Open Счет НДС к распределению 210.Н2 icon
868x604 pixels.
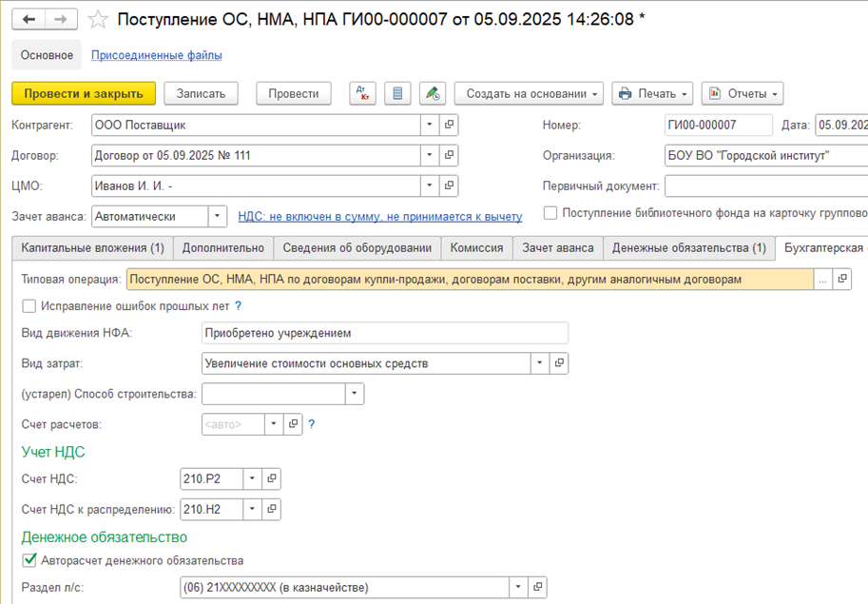(x=271, y=509)
